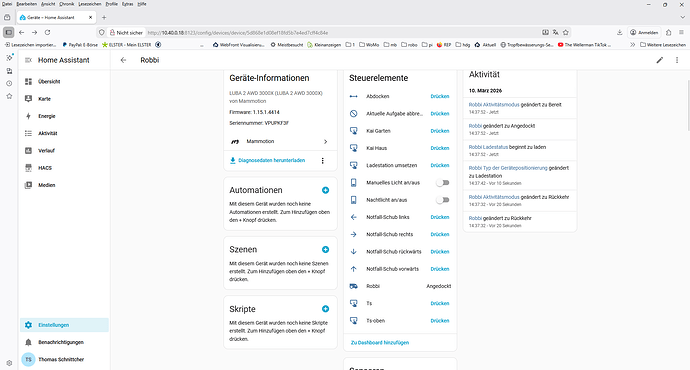Image resolution: width=690 pixels, height=370 pixels.
Task: Open the Chronik browser menu
Action: pyautogui.click(x=66, y=4)
